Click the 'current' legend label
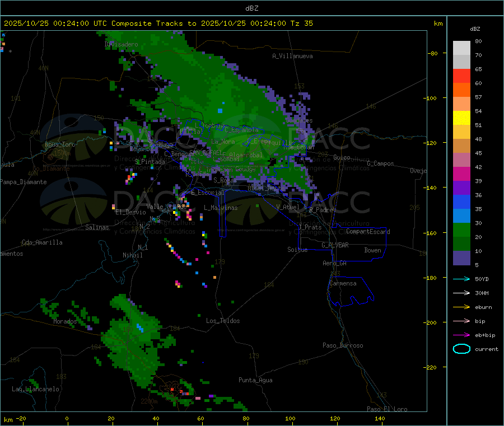Image resolution: width=504 pixels, height=426 pixels. click(487, 349)
